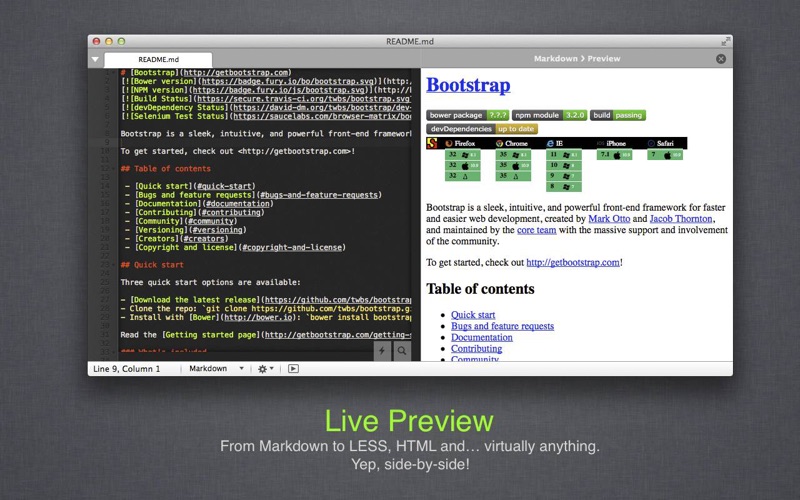This screenshot has width=800, height=500.
Task: Open the Markdown language dropdown
Action: click(x=216, y=368)
